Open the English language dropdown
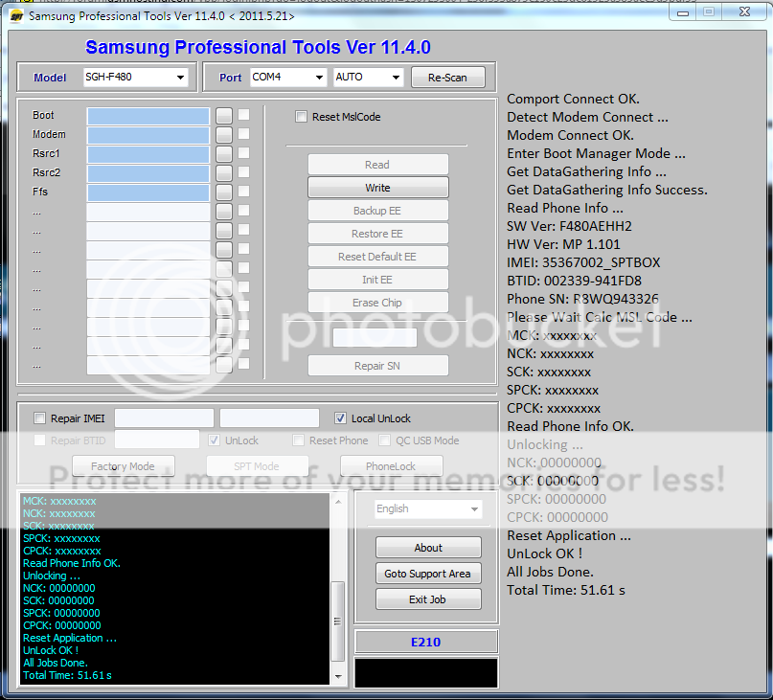773x700 pixels. point(428,508)
